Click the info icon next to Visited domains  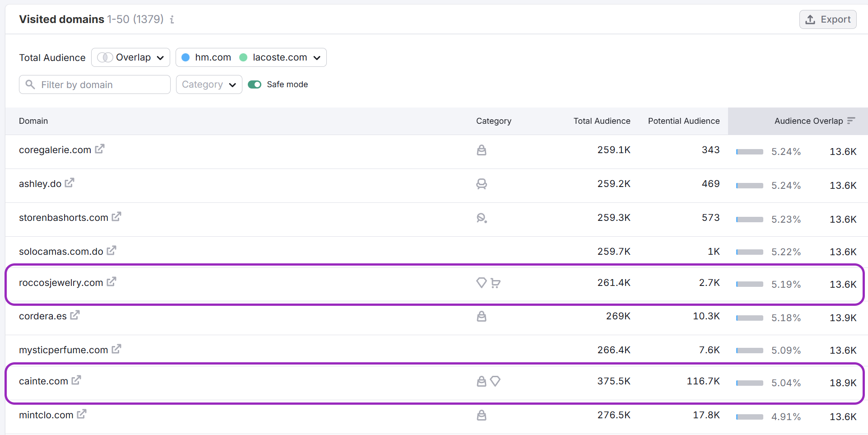click(172, 19)
